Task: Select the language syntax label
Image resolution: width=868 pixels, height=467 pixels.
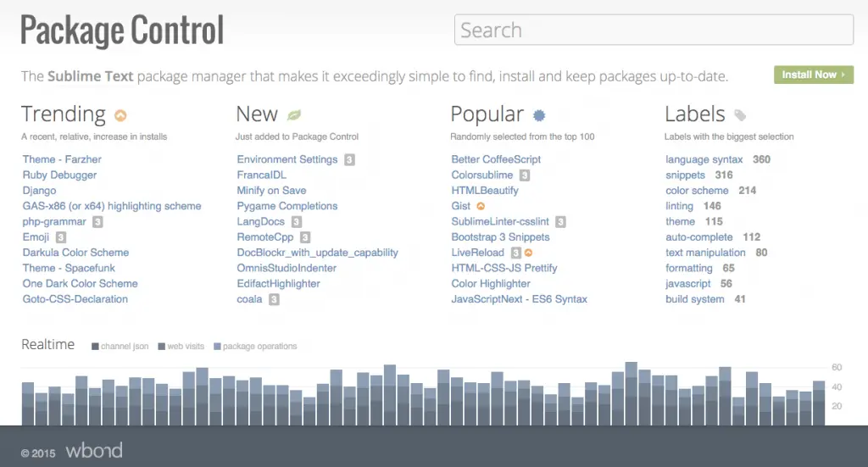Action: (x=704, y=159)
